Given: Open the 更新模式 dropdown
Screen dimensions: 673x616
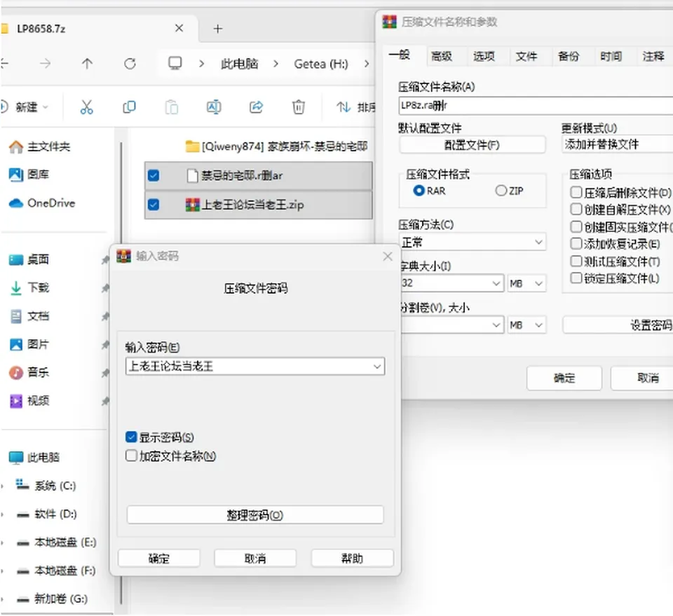Looking at the screenshot, I should [618, 144].
